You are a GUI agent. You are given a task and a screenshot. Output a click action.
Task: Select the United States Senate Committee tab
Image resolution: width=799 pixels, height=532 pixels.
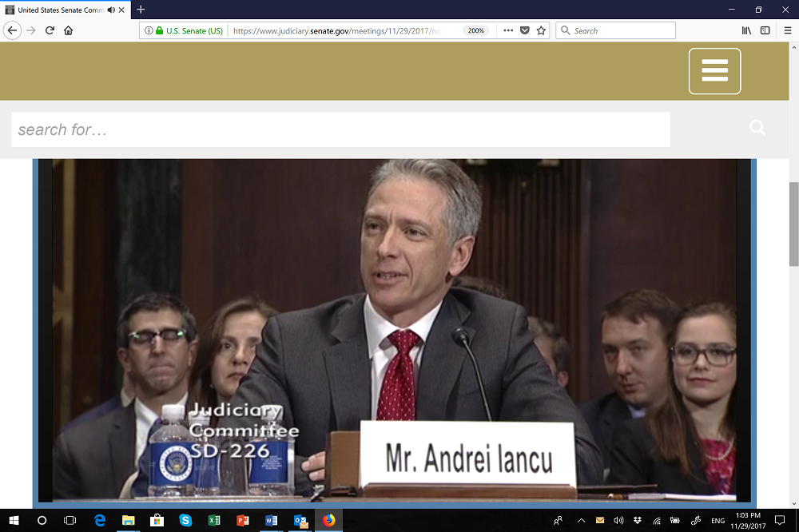point(60,10)
